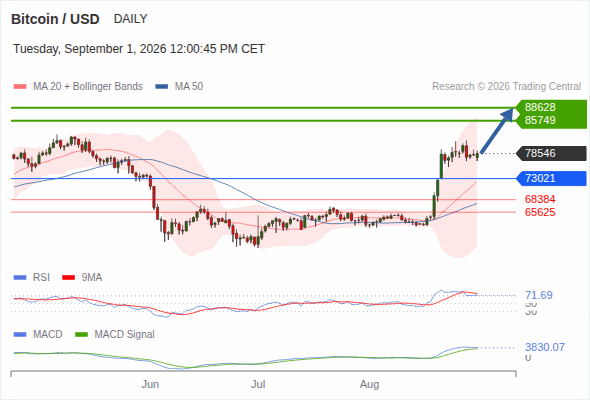Click the RSI blue legend swatch

tap(20, 278)
